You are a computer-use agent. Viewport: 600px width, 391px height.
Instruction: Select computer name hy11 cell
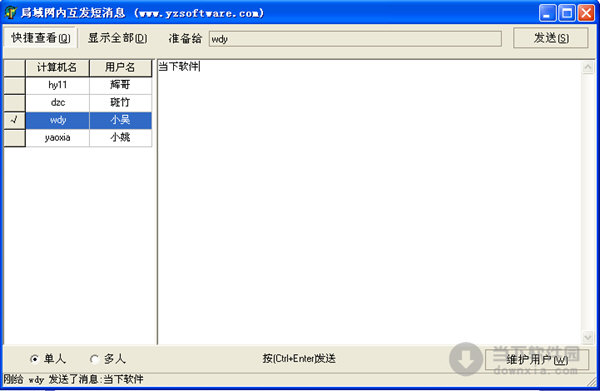[x=57, y=85]
